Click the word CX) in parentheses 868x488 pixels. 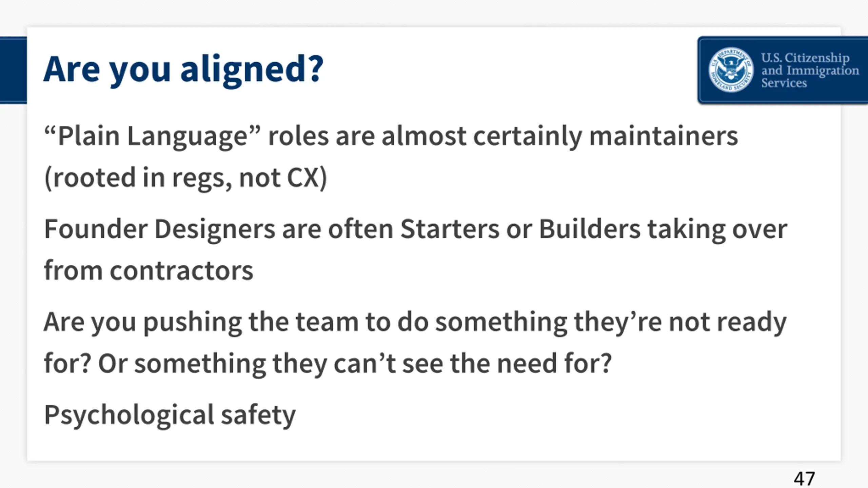point(307,178)
